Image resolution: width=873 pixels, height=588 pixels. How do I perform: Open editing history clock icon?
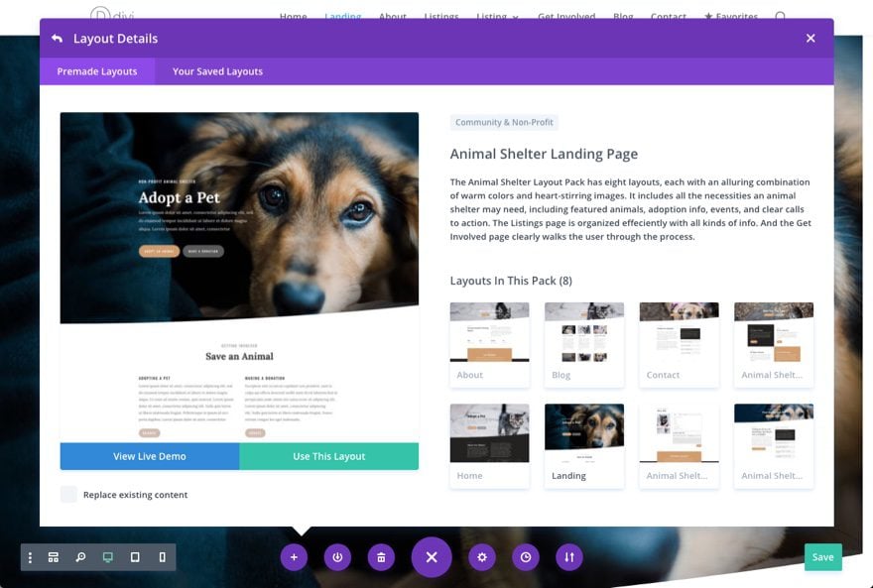coord(526,557)
